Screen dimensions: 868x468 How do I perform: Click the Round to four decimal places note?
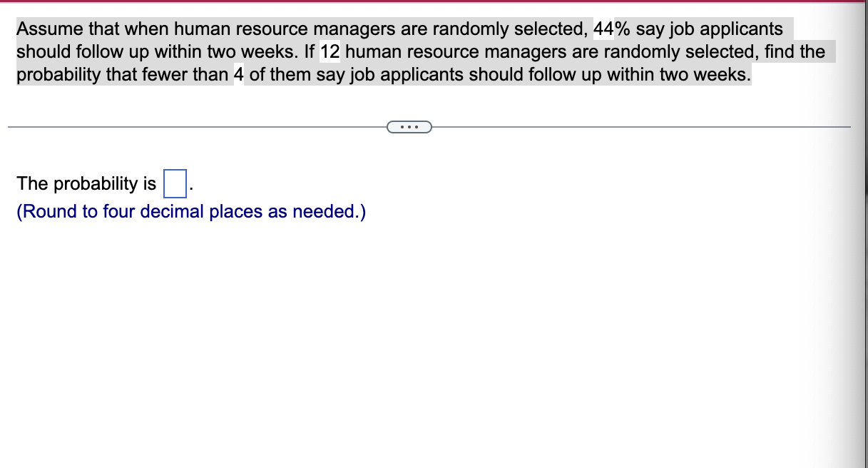pyautogui.click(x=191, y=211)
